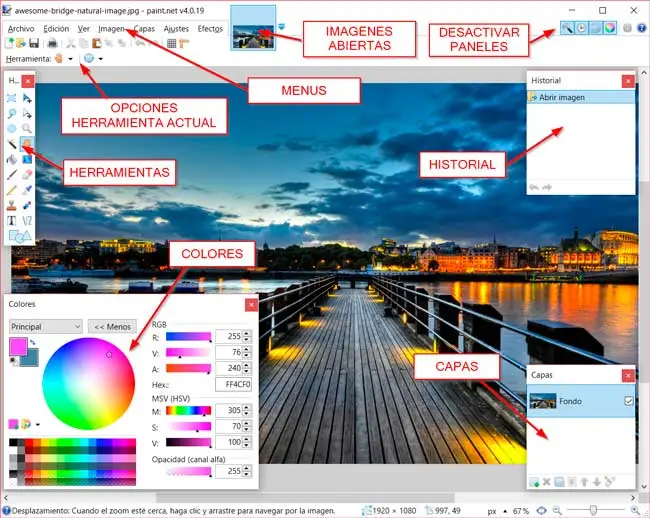Open the Archivo menu

[x=21, y=29]
